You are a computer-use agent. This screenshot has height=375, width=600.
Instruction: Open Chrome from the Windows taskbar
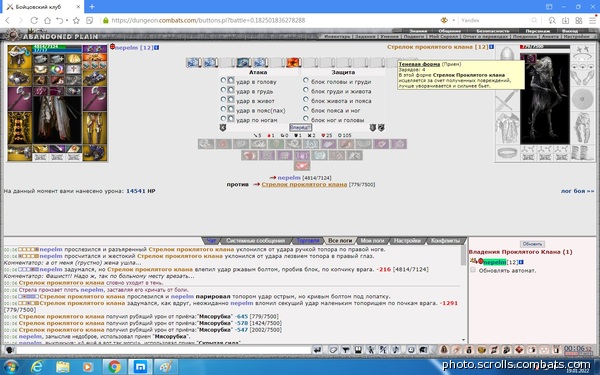[114, 367]
